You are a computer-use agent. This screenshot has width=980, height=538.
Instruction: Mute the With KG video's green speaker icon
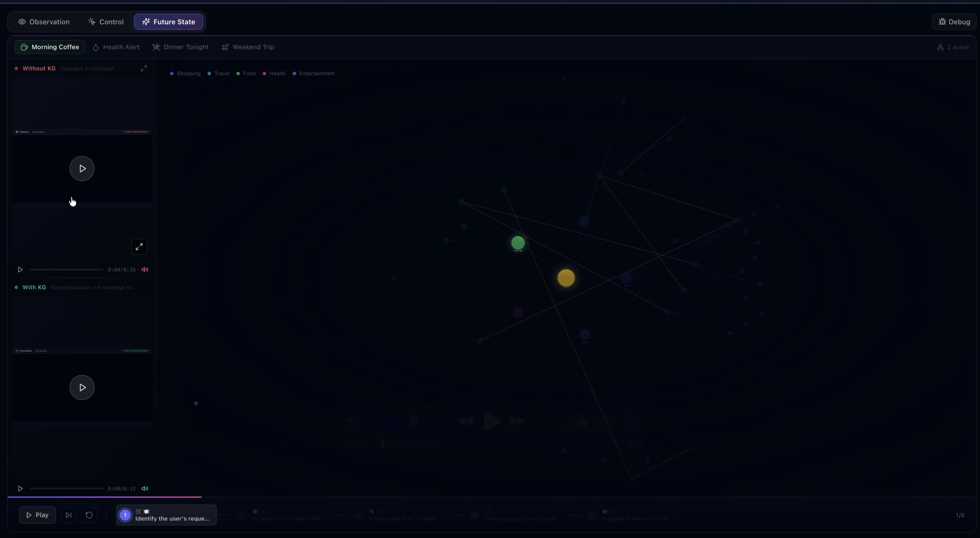[145, 489]
